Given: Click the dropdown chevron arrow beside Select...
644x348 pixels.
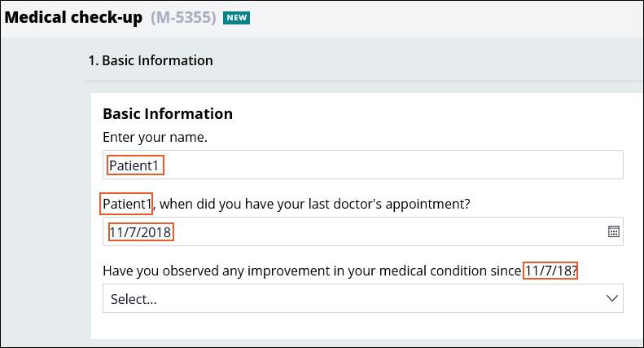Looking at the screenshot, I should 613,298.
